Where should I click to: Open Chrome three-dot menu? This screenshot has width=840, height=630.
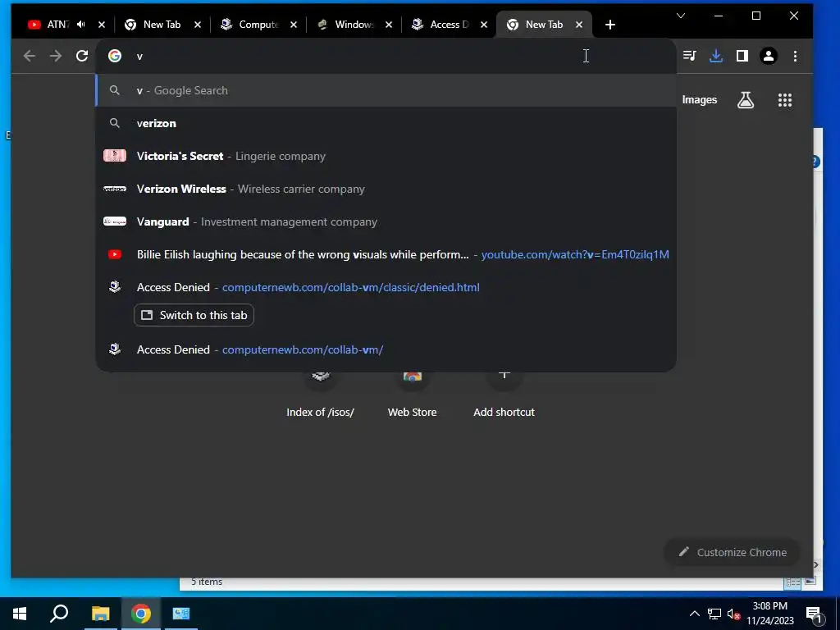(795, 56)
